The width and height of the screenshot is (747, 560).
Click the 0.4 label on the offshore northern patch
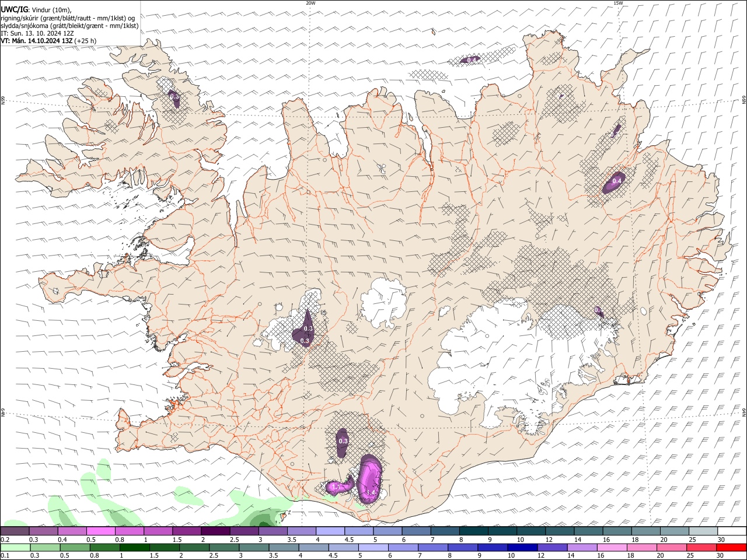pyautogui.click(x=472, y=60)
